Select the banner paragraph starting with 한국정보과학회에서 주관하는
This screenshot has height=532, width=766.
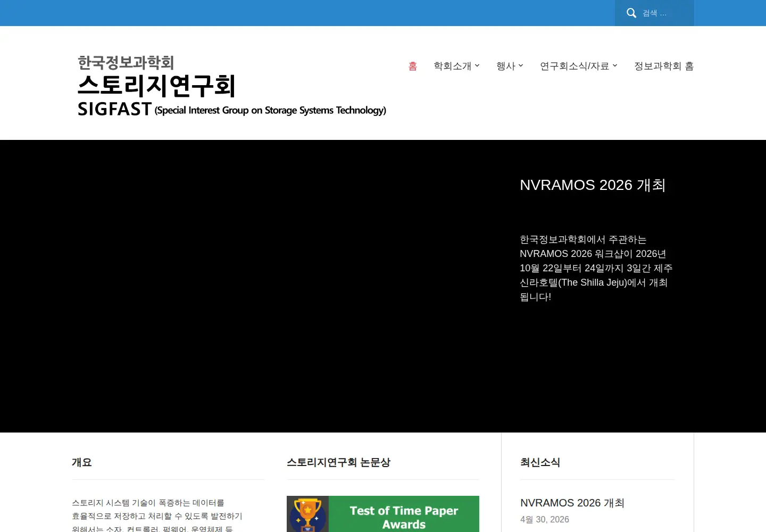596,268
